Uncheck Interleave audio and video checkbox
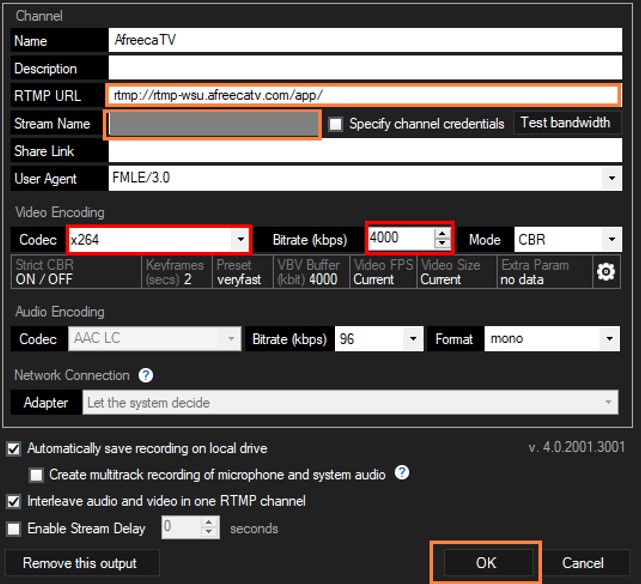 coord(13,501)
